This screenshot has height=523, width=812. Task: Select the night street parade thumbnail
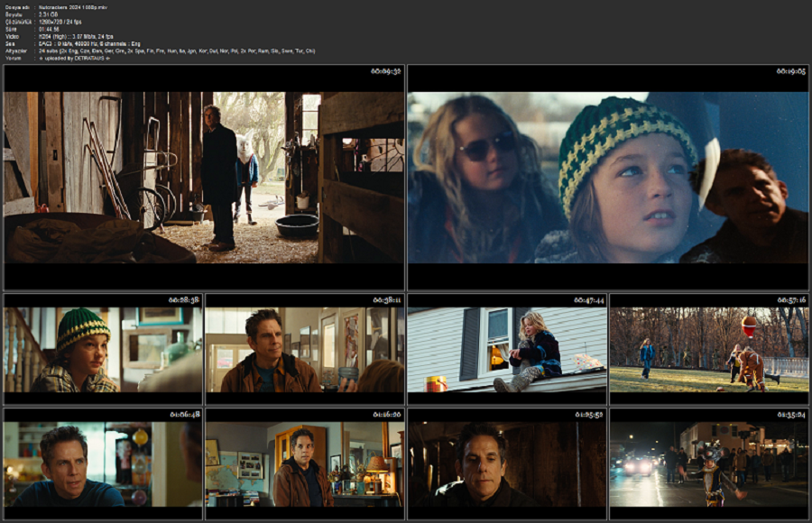point(709,464)
